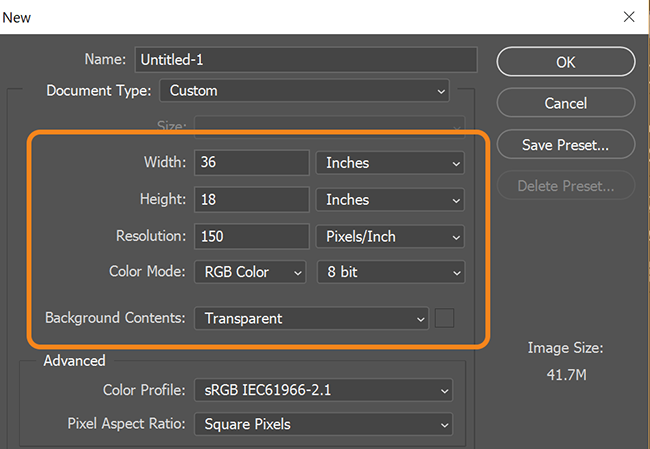
Task: Click the Height value field
Action: 252,199
